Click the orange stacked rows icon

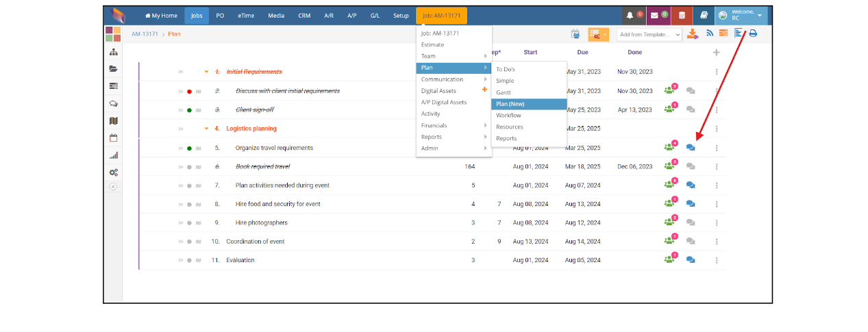point(723,34)
